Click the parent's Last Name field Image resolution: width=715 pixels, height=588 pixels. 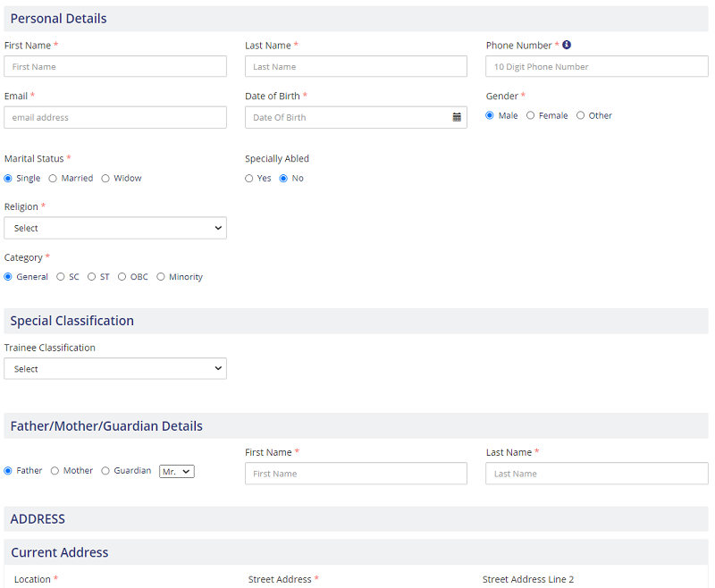coord(597,474)
